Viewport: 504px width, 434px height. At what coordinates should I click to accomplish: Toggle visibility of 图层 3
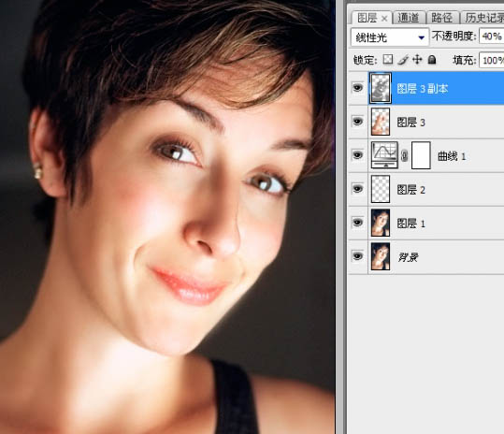tap(358, 122)
